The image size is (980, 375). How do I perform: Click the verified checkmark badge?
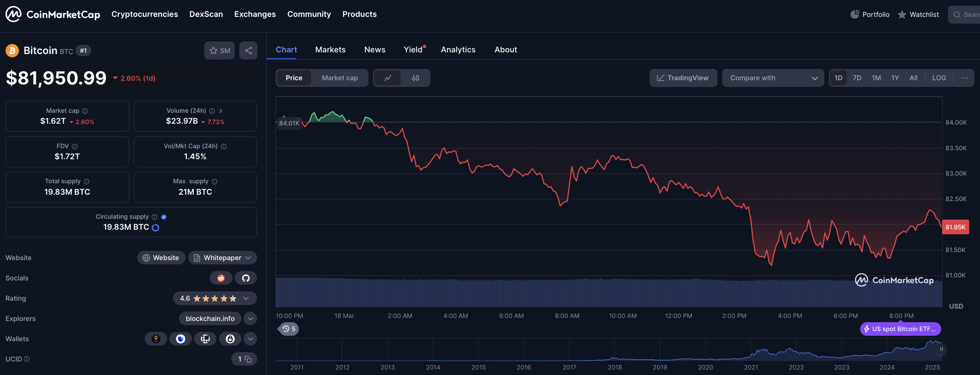coord(164,217)
